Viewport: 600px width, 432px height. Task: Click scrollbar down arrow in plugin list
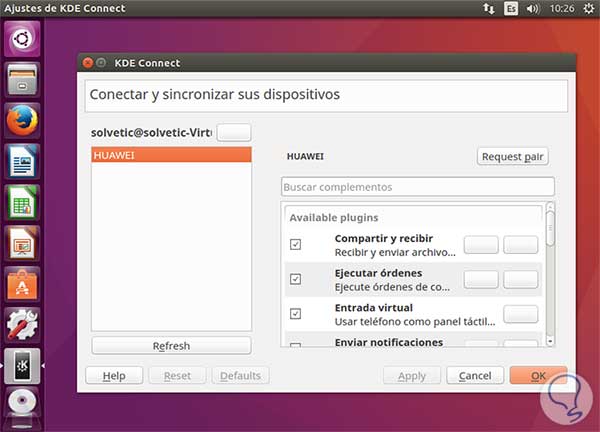pyautogui.click(x=550, y=341)
